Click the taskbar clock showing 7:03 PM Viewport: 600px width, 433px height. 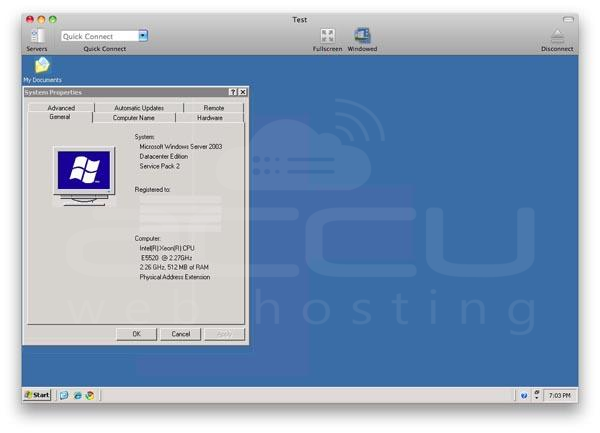click(559, 395)
